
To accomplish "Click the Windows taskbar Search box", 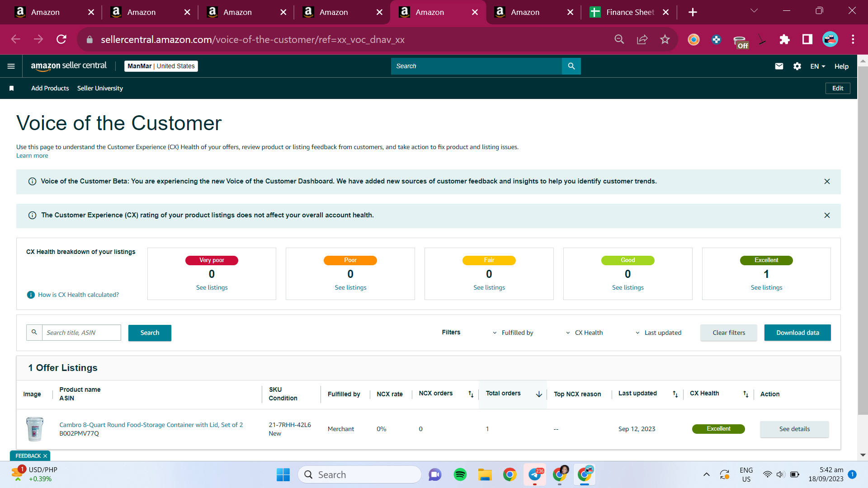I will point(359,474).
